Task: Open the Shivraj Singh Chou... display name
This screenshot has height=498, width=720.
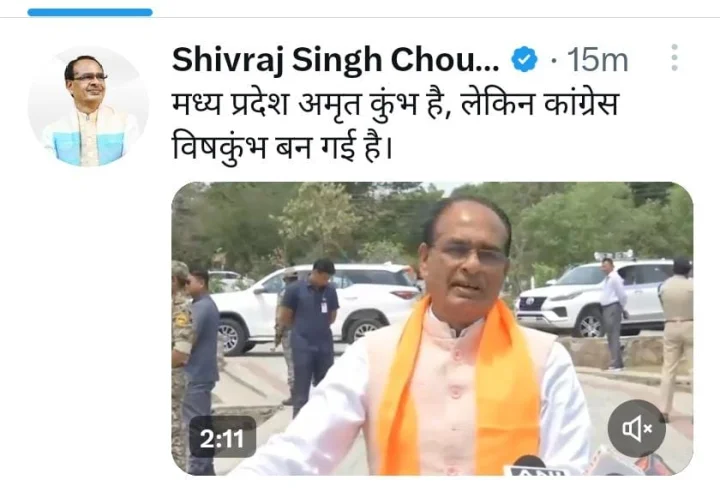Action: coord(335,60)
